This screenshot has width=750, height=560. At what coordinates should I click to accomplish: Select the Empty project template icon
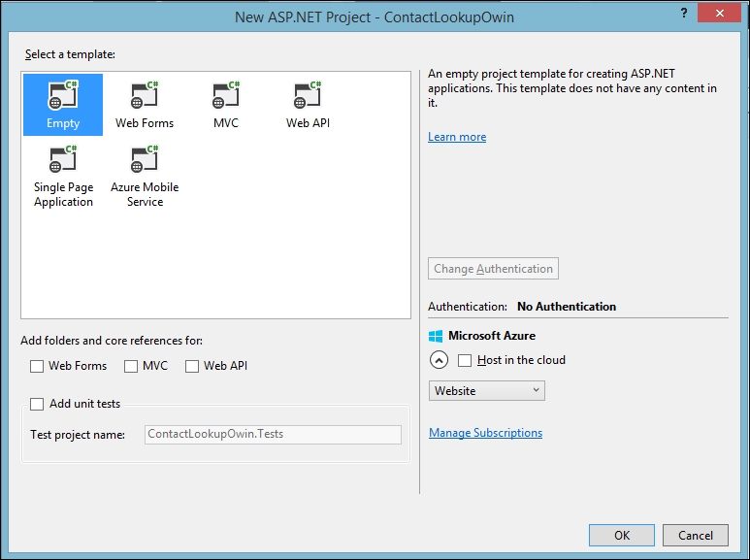(63, 95)
